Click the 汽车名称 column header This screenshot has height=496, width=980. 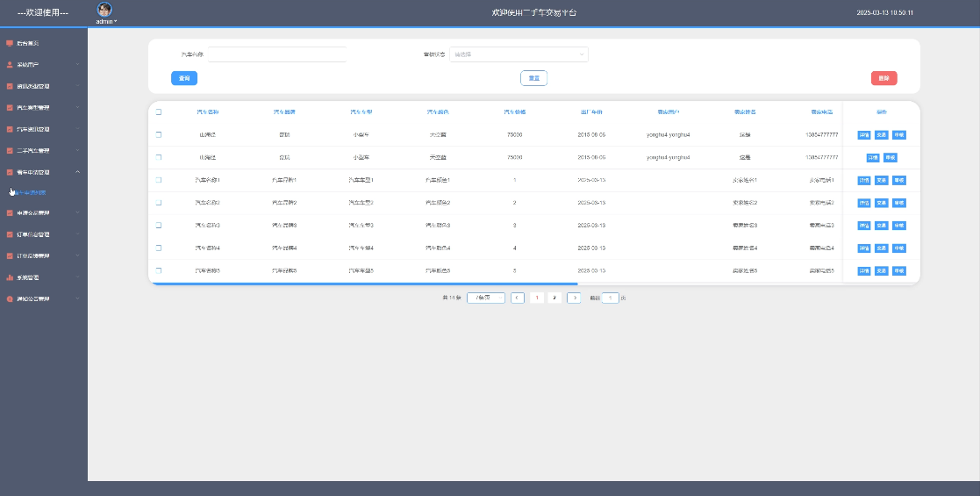[x=208, y=112]
